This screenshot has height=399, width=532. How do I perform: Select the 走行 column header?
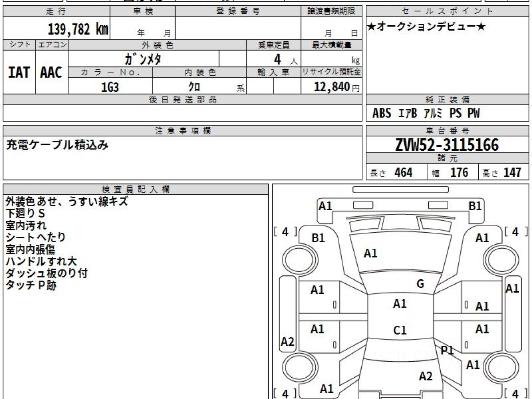pos(56,12)
